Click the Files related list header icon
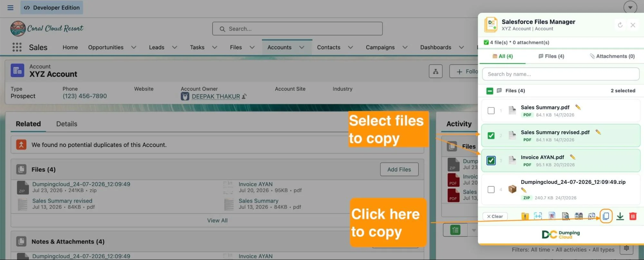 21,169
